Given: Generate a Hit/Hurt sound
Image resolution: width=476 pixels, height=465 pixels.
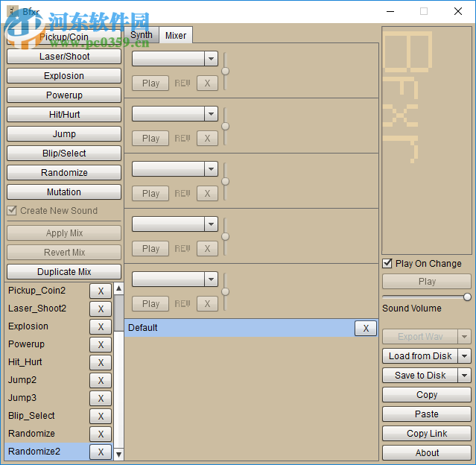Looking at the screenshot, I should [64, 115].
